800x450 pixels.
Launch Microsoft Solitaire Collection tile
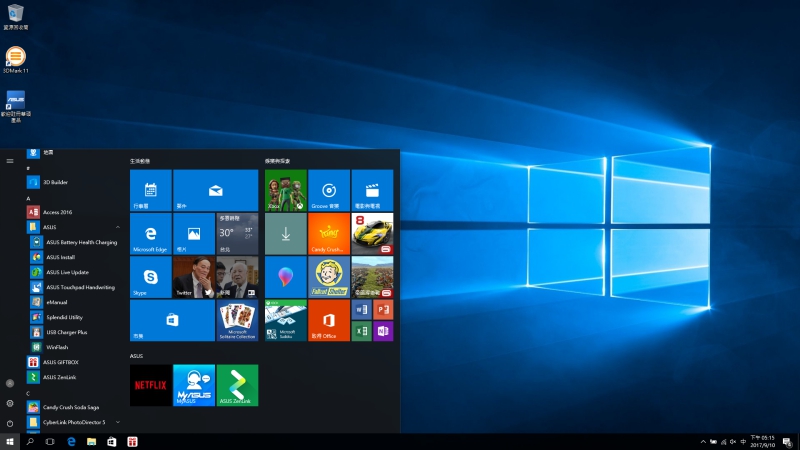[x=237, y=320]
